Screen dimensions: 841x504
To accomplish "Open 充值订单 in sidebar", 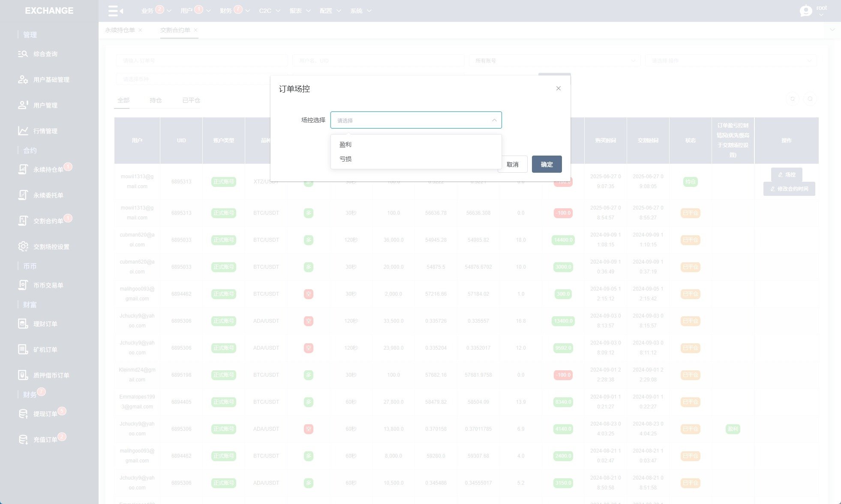I will tap(45, 440).
